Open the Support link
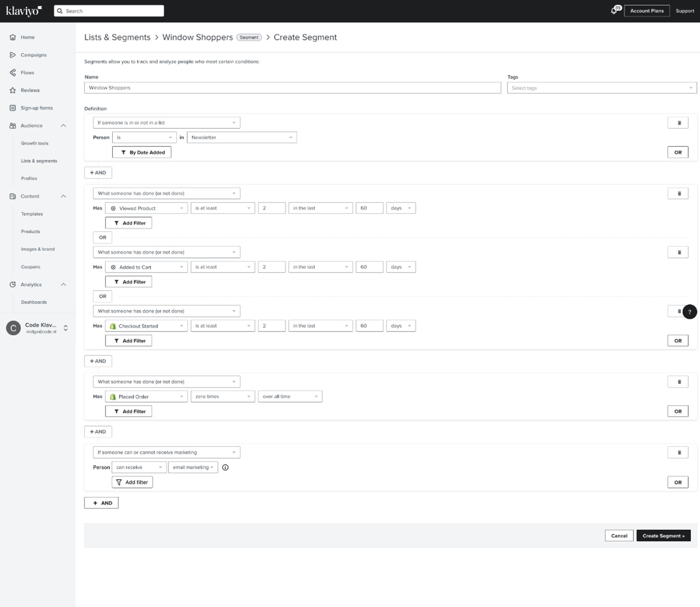Viewport: 700px width, 607px height. [685, 11]
